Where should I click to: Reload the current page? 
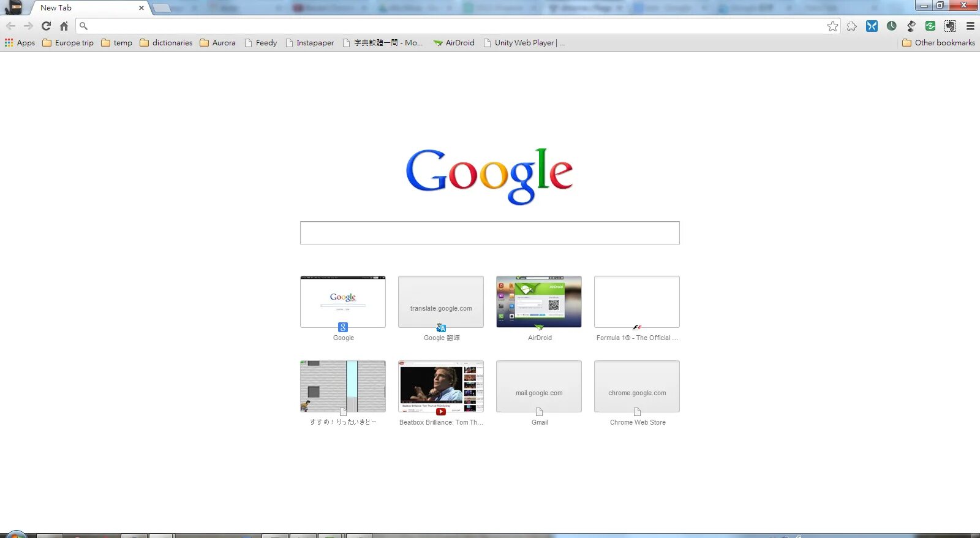click(46, 26)
